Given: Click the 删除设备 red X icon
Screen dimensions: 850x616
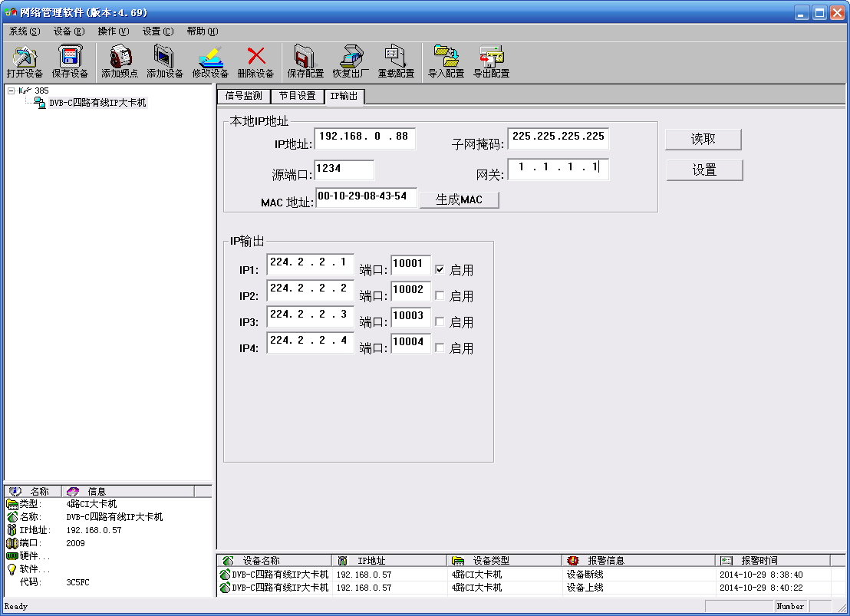Looking at the screenshot, I should [256, 57].
